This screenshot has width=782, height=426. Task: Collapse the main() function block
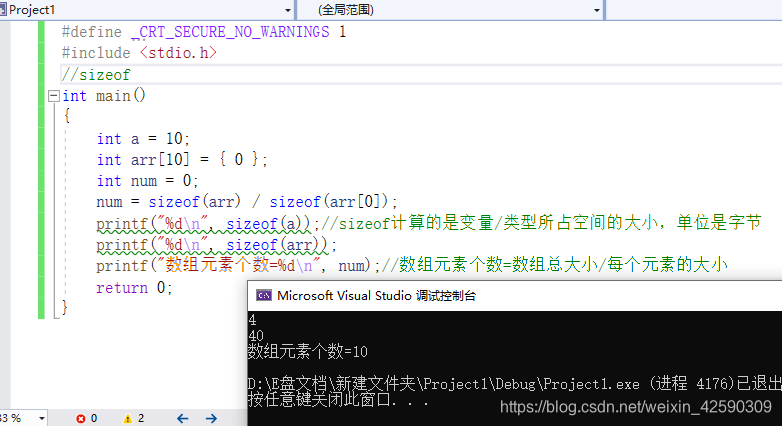click(54, 96)
